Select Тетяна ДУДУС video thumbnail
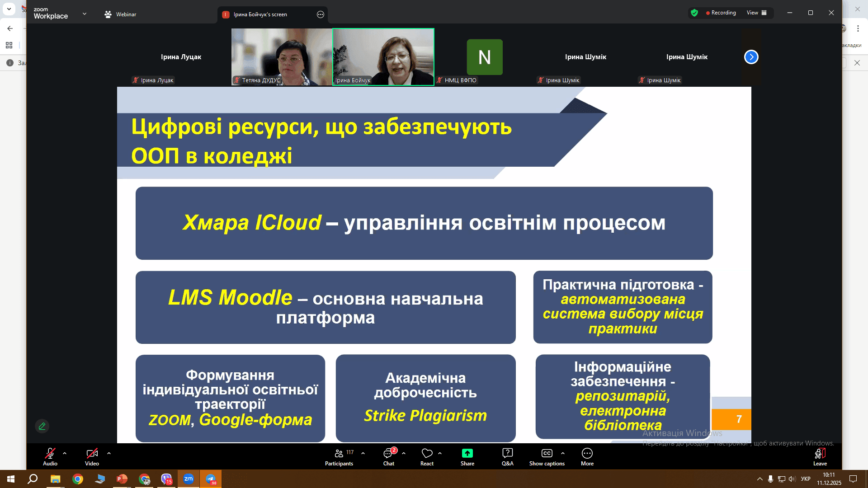The width and height of the screenshot is (868, 488). [x=282, y=57]
